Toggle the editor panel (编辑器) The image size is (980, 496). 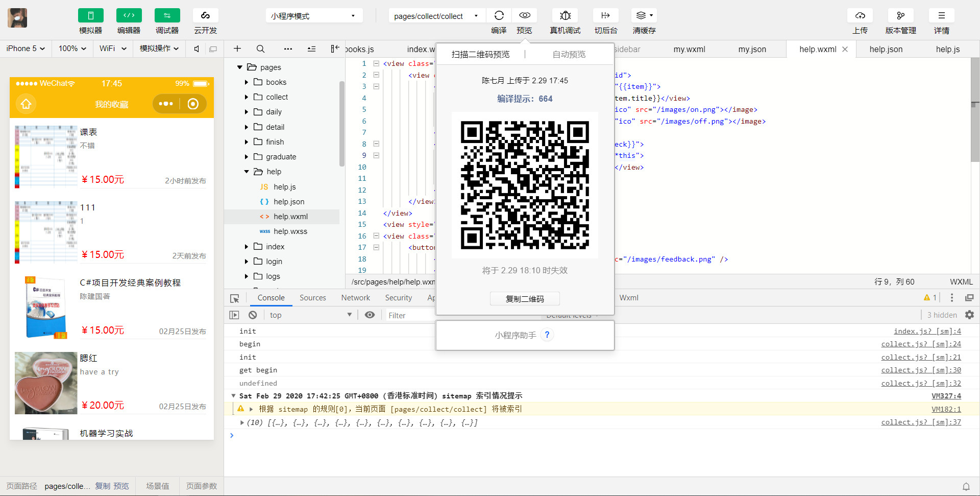(129, 16)
